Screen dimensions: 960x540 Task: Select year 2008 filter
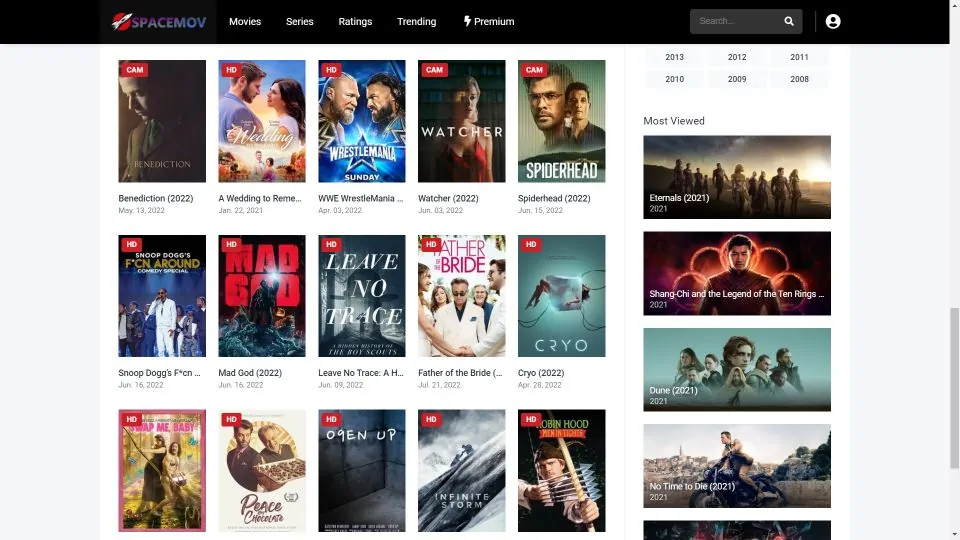(x=799, y=79)
